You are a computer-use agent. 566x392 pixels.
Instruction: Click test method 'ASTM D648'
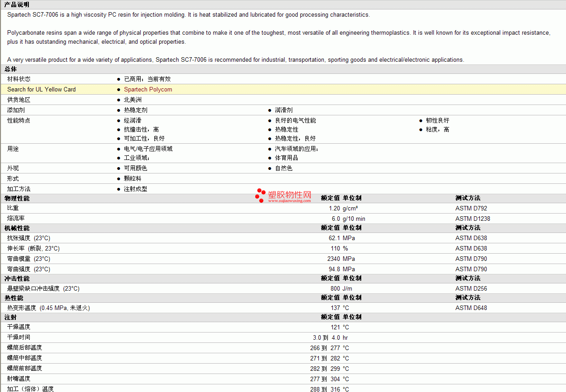click(471, 308)
